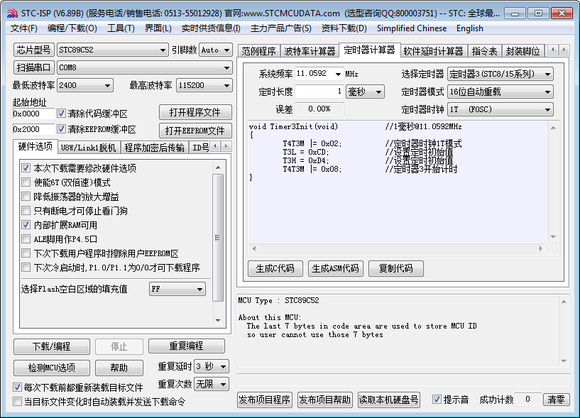Click right arrow of hardware option tabs
580x418 pixels.
(226, 146)
